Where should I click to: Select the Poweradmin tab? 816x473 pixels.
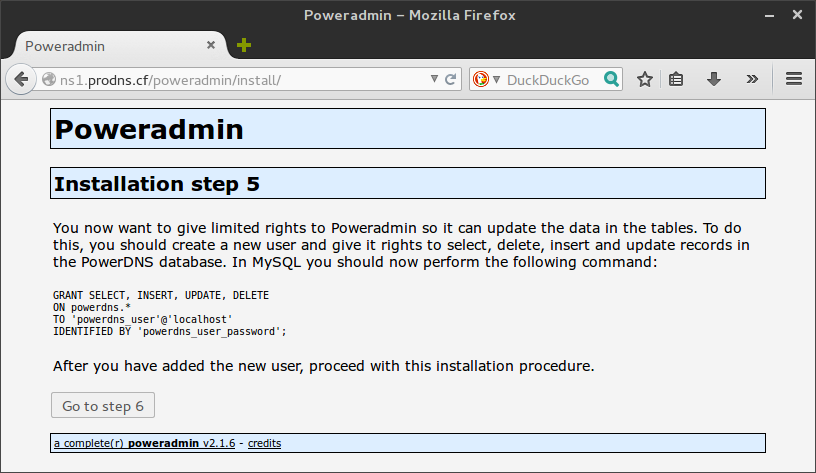pyautogui.click(x=120, y=46)
